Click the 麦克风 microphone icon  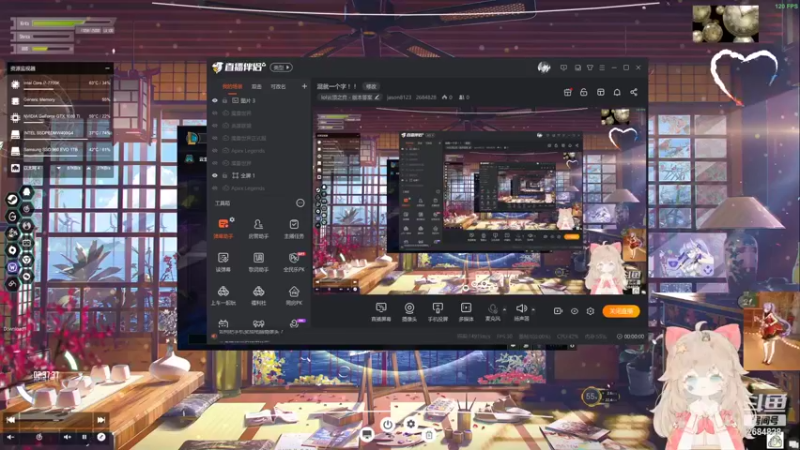492,309
